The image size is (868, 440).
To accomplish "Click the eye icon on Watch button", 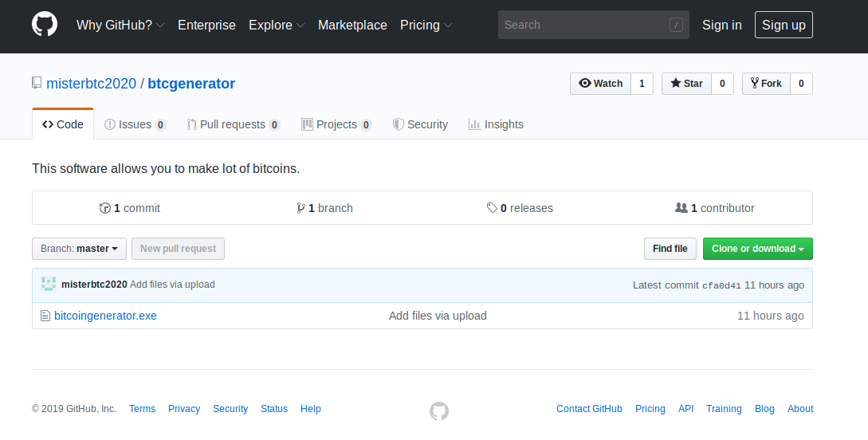I will pyautogui.click(x=584, y=83).
